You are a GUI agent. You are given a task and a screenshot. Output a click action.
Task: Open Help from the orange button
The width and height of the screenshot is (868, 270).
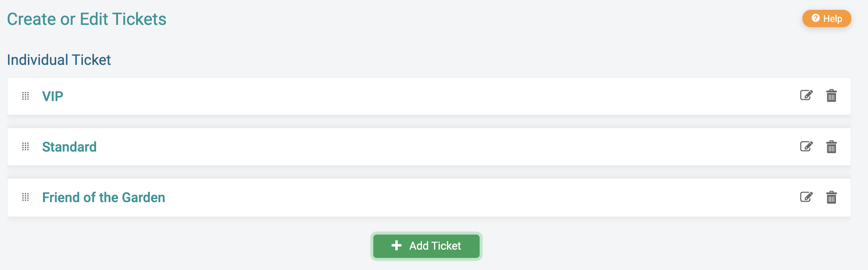pos(827,18)
